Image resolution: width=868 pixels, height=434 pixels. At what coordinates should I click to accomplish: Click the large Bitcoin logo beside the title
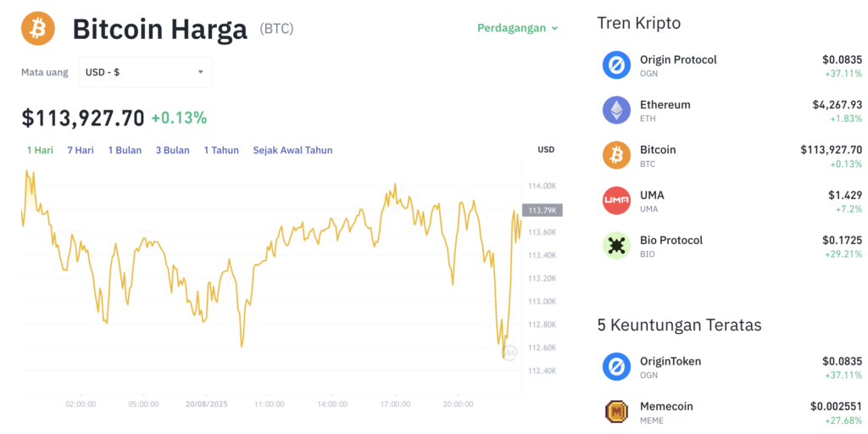point(38,28)
